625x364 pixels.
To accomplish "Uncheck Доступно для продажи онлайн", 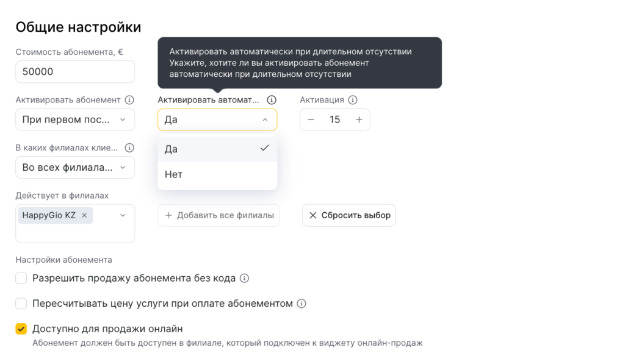I will point(21,329).
